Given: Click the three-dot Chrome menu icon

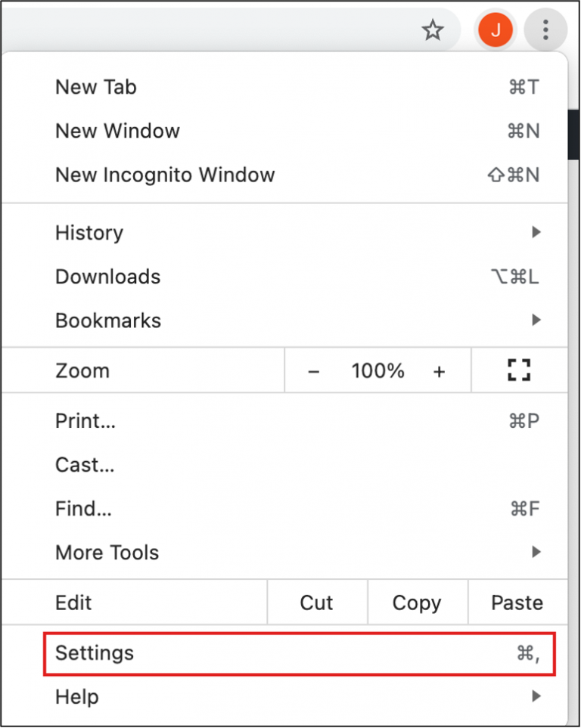Looking at the screenshot, I should 545,30.
